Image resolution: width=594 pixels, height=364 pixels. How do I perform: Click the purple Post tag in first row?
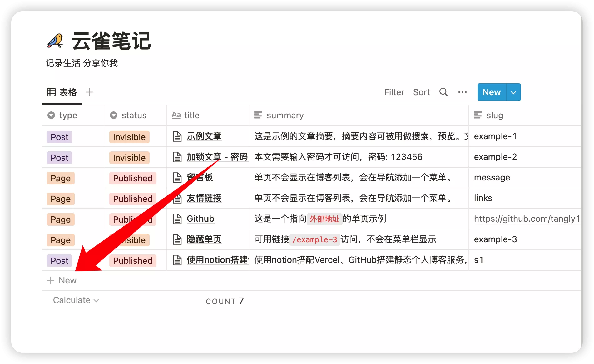59,137
